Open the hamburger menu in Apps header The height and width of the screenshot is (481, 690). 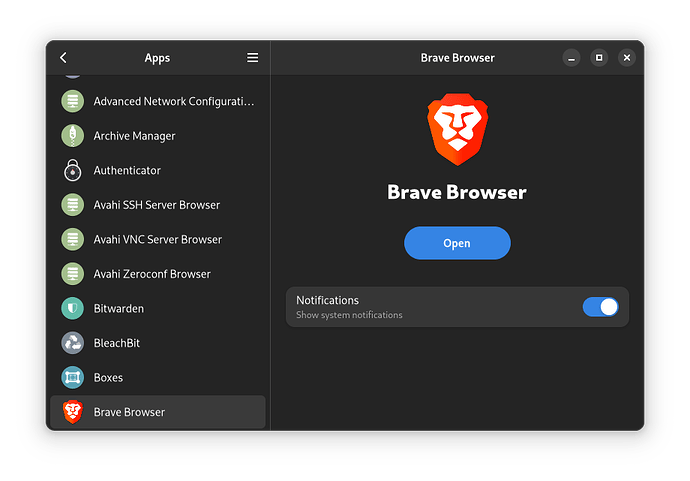click(252, 58)
